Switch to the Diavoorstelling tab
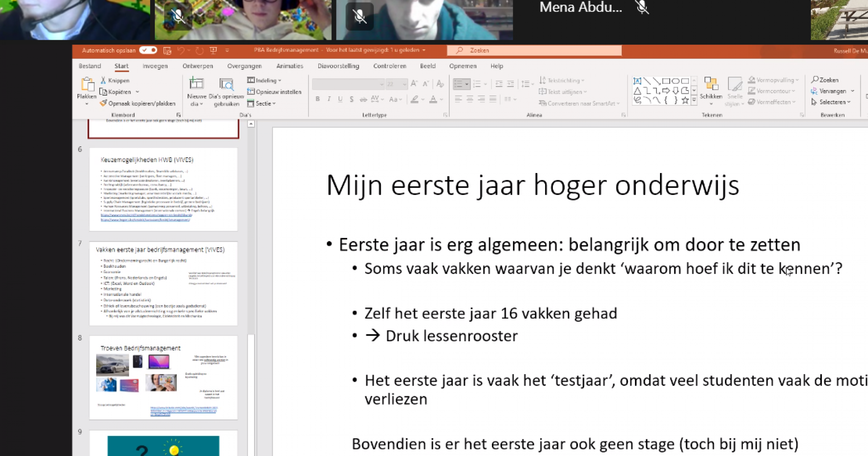This screenshot has width=868, height=456. 338,66
